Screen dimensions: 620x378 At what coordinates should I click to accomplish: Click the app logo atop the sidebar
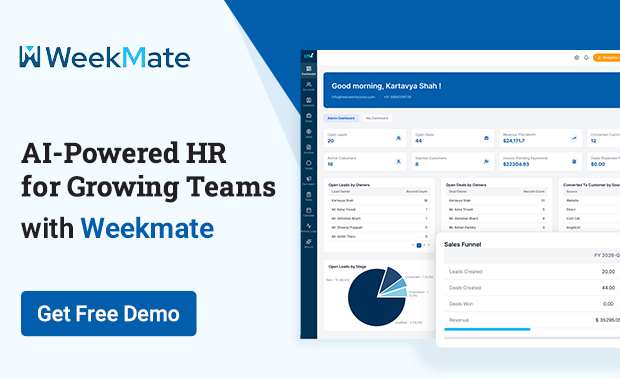(309, 56)
